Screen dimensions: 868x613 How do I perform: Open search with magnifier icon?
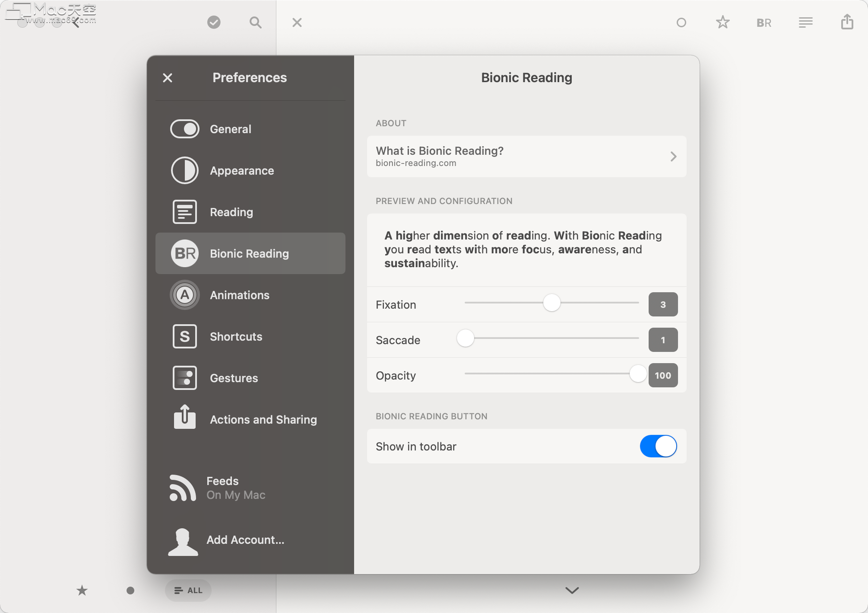[255, 22]
